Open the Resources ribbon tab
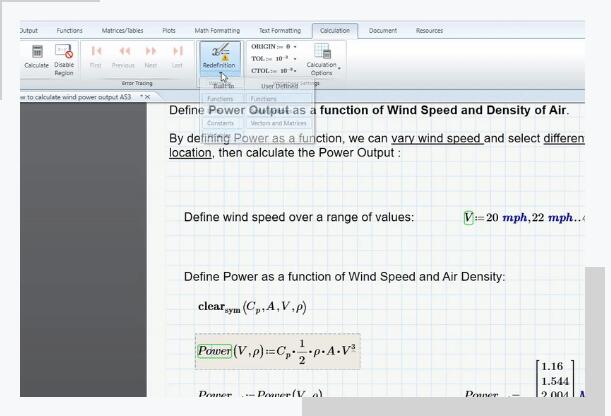Screen dimensions: 611x416 [x=429, y=30]
